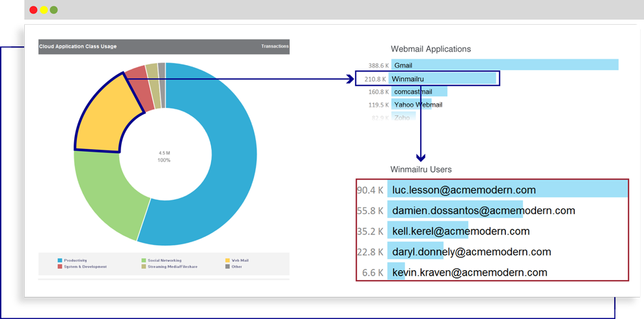Click the Transactions header label
This screenshot has height=319, width=644.
[275, 46]
